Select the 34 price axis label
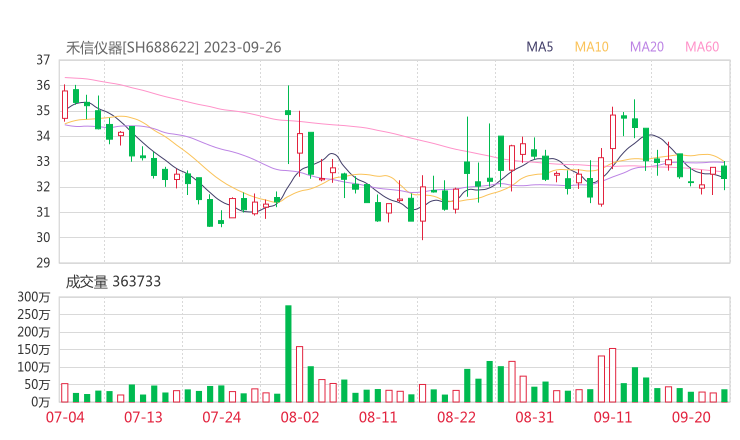740x440 pixels. pyautogui.click(x=43, y=136)
